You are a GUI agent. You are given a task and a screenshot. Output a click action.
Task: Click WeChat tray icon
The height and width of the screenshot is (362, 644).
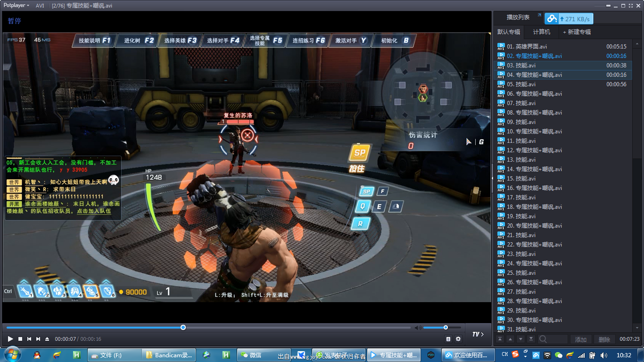(559, 355)
